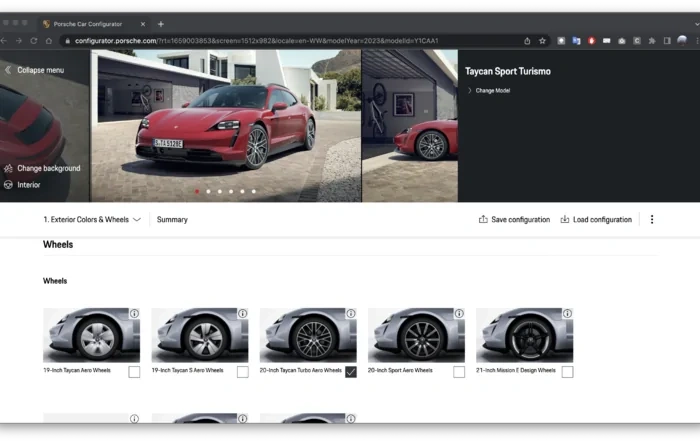
Task: Click the Taycan Sport Turismo title
Action: (508, 71)
